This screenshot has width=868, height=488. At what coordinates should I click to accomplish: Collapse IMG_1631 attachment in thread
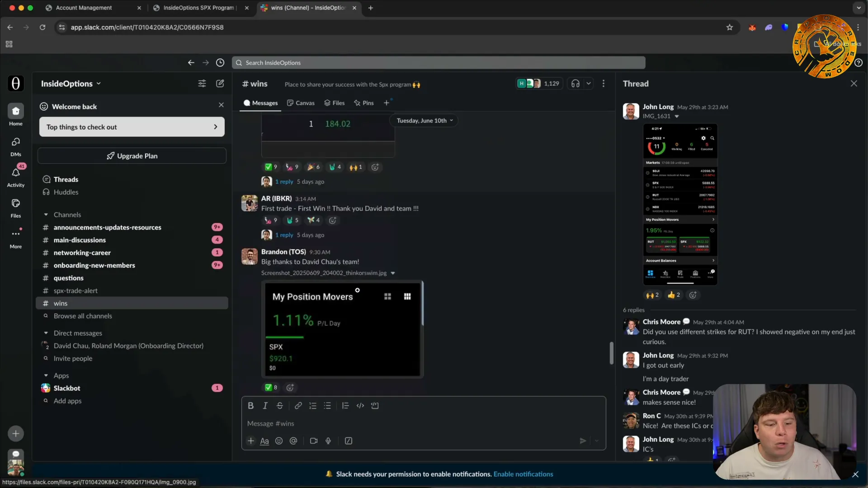point(677,117)
